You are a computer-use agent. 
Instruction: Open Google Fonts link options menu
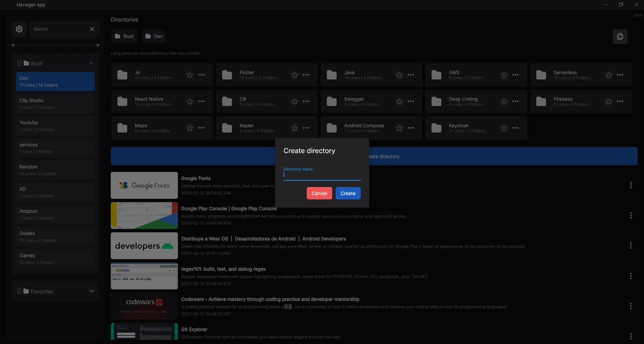click(x=631, y=185)
